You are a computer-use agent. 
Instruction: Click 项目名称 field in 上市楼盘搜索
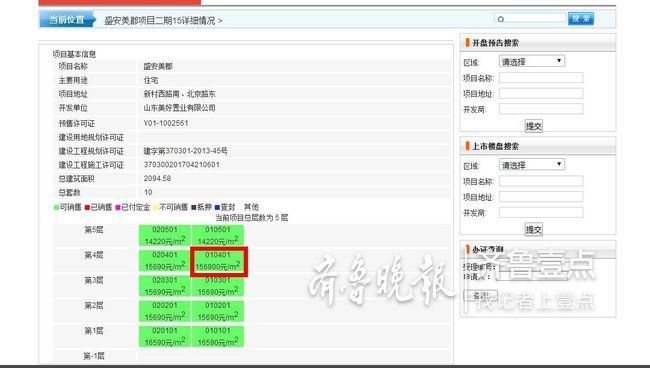pyautogui.click(x=541, y=181)
